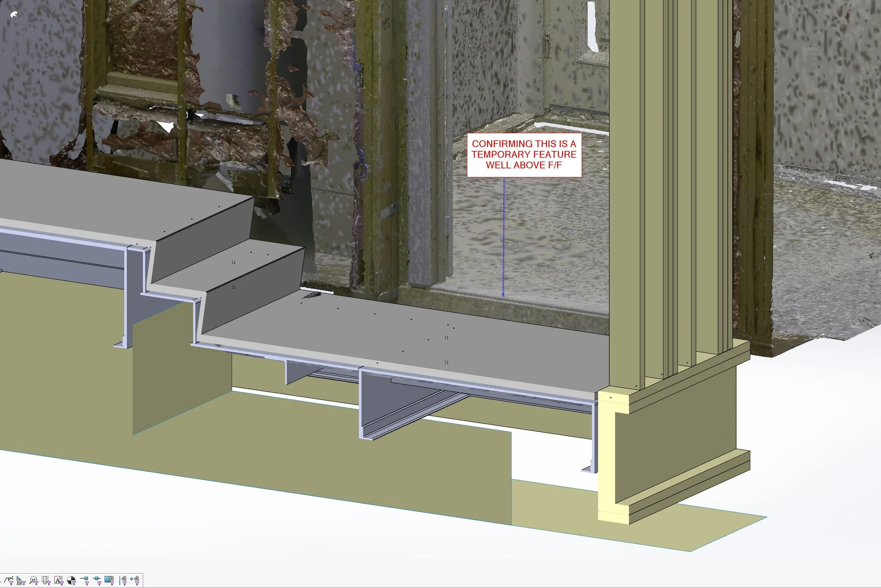Click the Filter Notes letter-A icon
Image resolution: width=881 pixels, height=588 pixels.
(59, 578)
